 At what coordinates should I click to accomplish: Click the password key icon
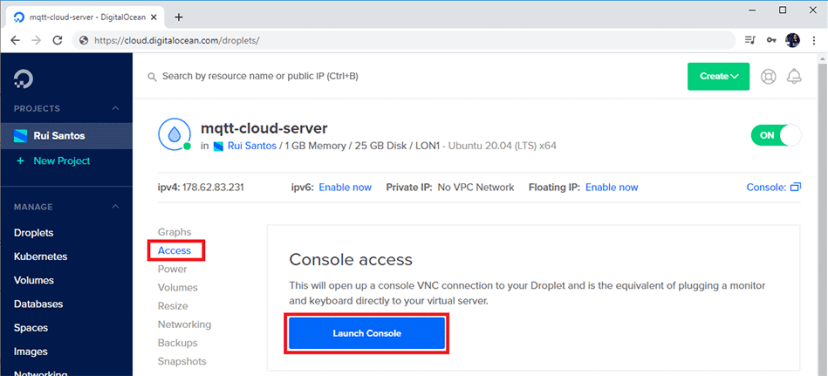[x=771, y=40]
